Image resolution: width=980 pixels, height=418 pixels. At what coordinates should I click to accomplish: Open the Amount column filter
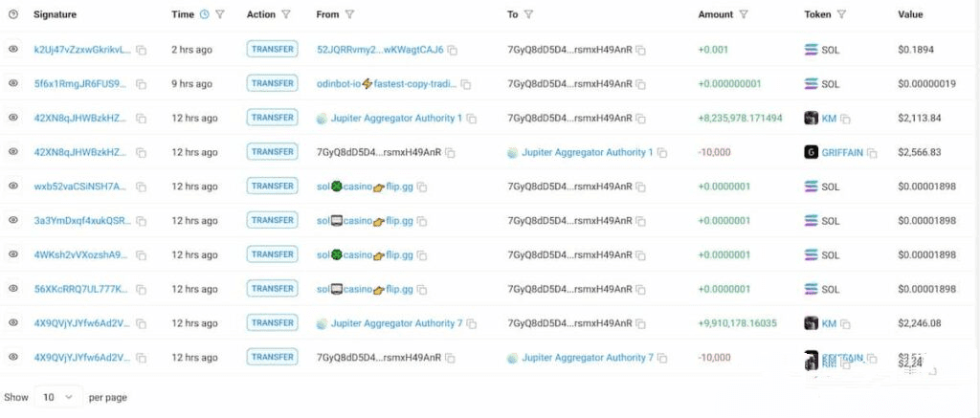744,14
